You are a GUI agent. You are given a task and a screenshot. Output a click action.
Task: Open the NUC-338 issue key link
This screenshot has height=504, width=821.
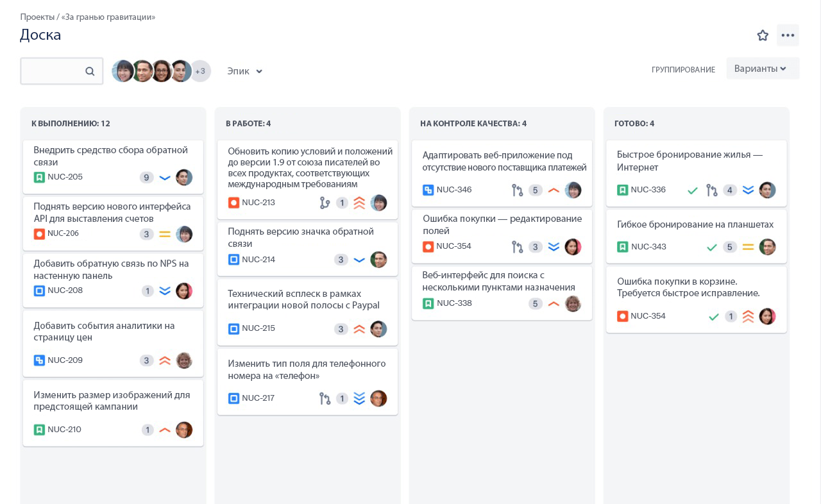454,303
